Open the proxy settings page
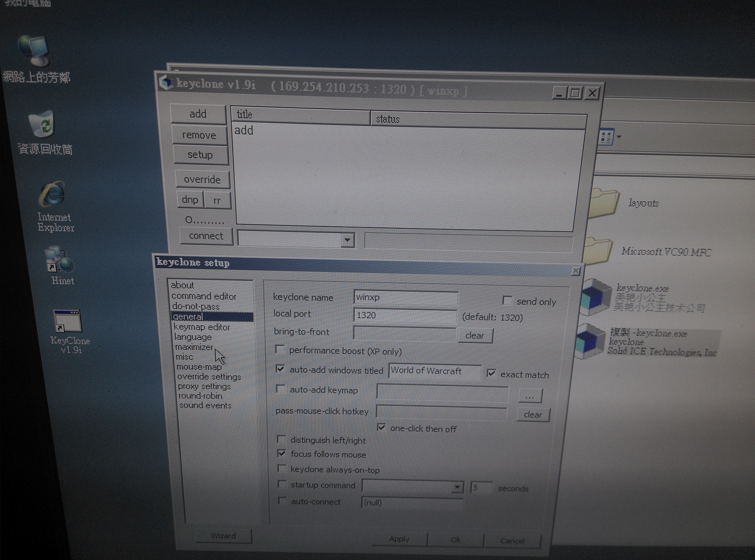Screen dimensions: 755x560 [x=204, y=386]
